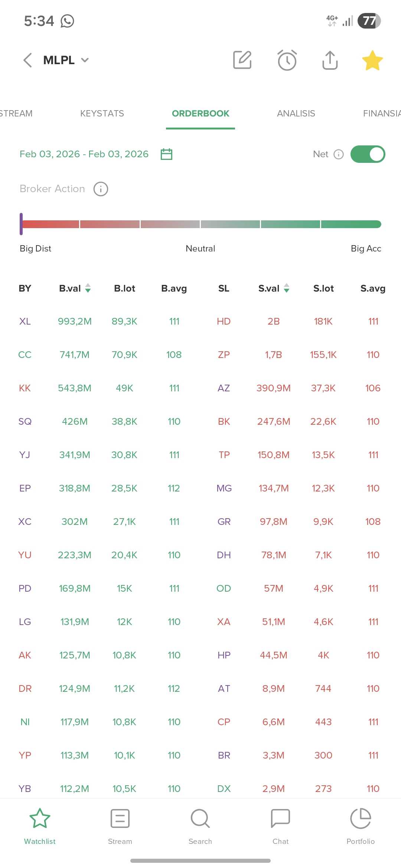Tap the Broker Action gradient bar
401x868 pixels.
pyautogui.click(x=200, y=224)
